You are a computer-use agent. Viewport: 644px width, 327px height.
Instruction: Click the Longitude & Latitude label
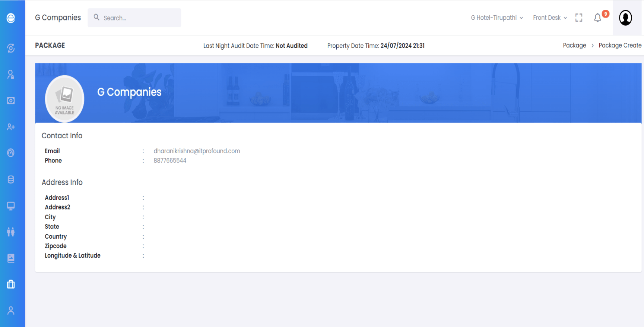[73, 255]
